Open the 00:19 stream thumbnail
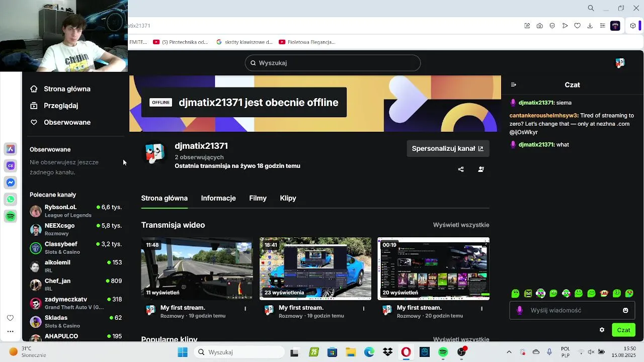Screen dimensions: 644x362 434,268
